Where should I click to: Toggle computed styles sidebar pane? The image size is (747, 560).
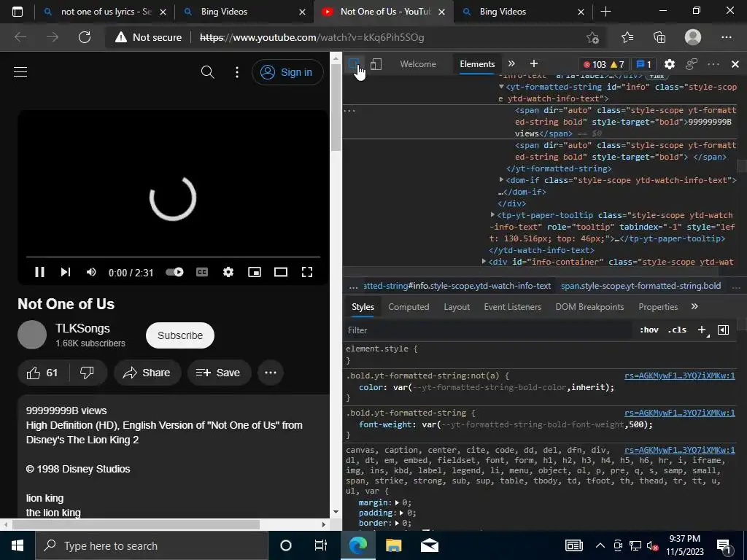coord(723,330)
